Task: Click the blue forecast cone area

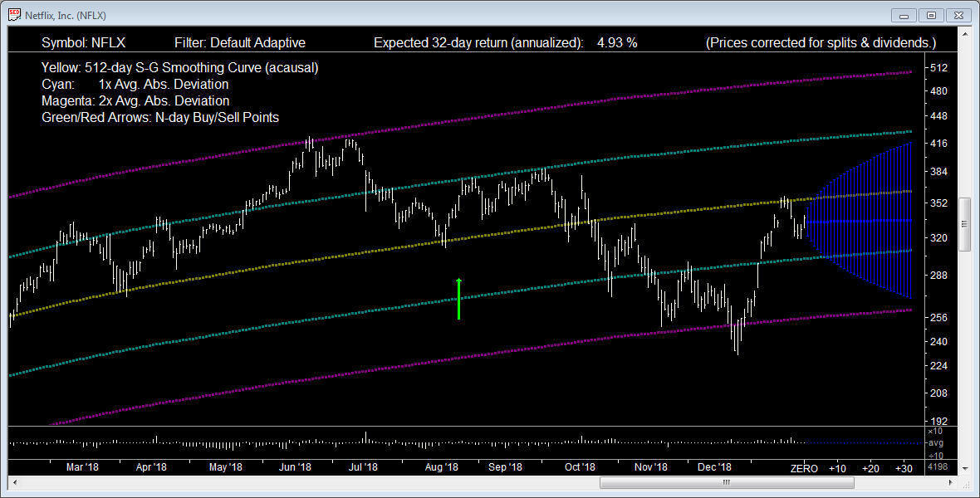Action: click(x=860, y=221)
